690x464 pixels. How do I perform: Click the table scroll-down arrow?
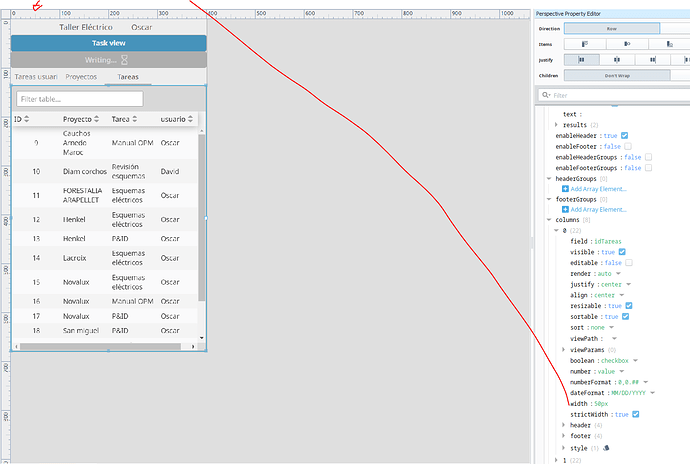tap(202, 338)
